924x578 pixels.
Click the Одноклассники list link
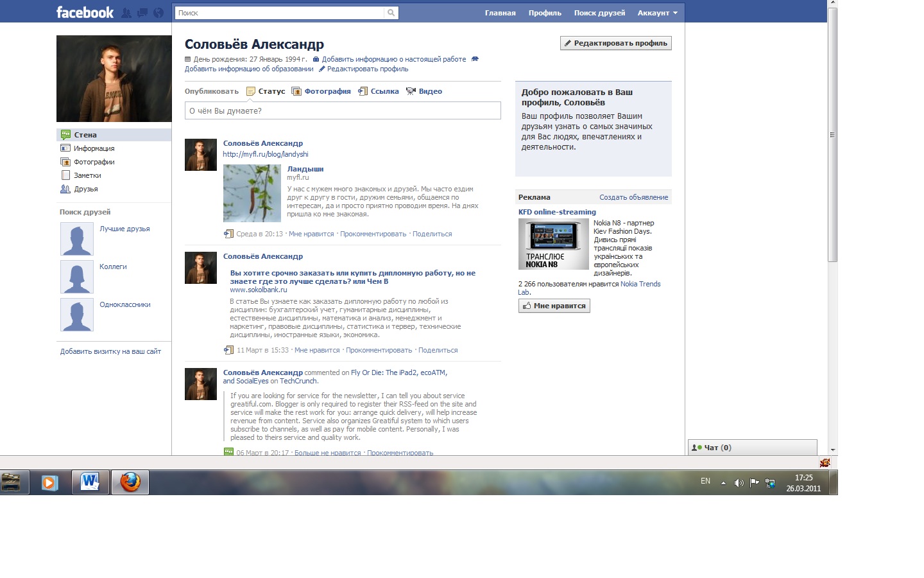pyautogui.click(x=125, y=304)
